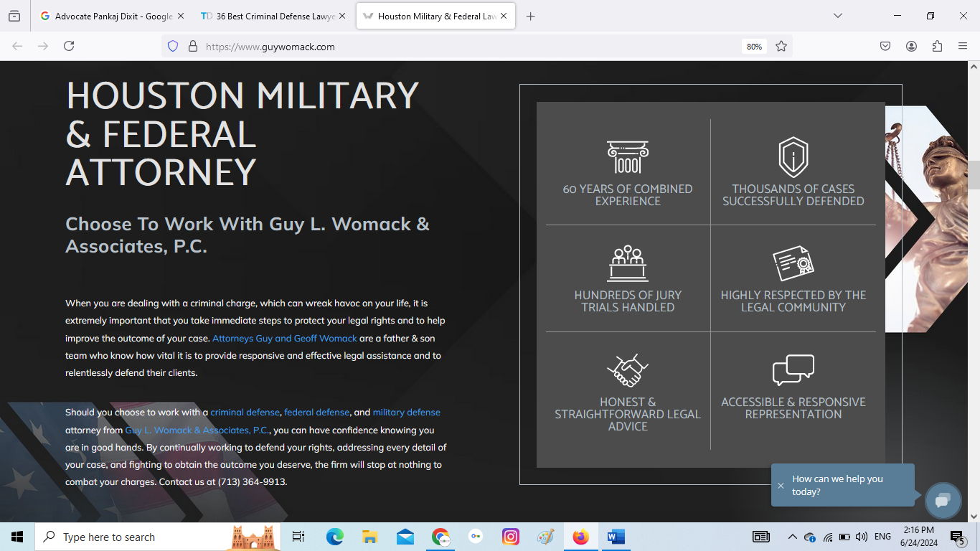Close the 36 Best Criminal Defense tab
The image size is (980, 551).
[342, 16]
